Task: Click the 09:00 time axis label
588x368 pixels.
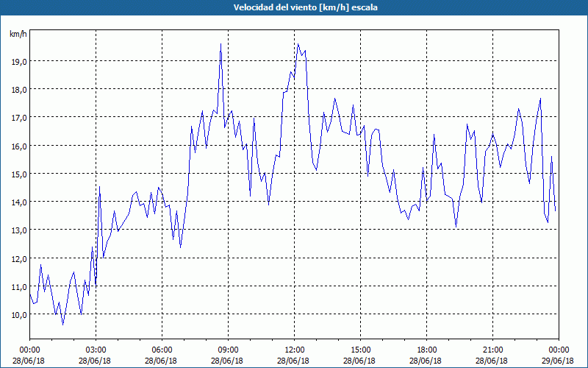Action: tap(228, 350)
